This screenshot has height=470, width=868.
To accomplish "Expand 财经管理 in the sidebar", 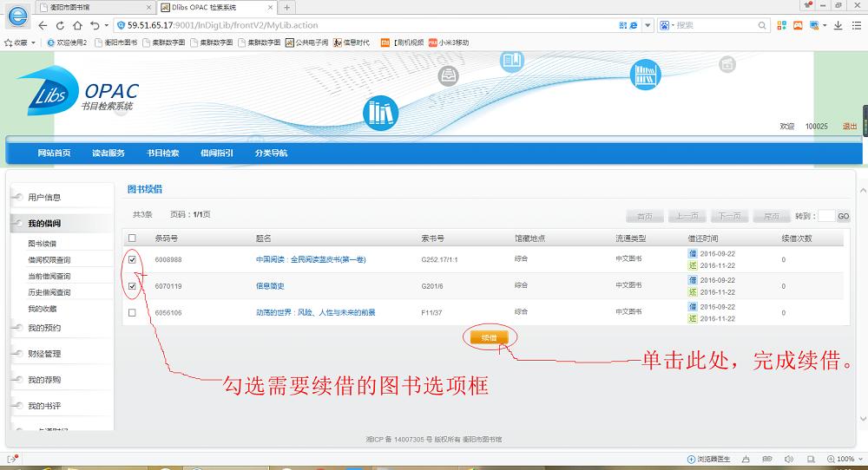I will click(44, 354).
